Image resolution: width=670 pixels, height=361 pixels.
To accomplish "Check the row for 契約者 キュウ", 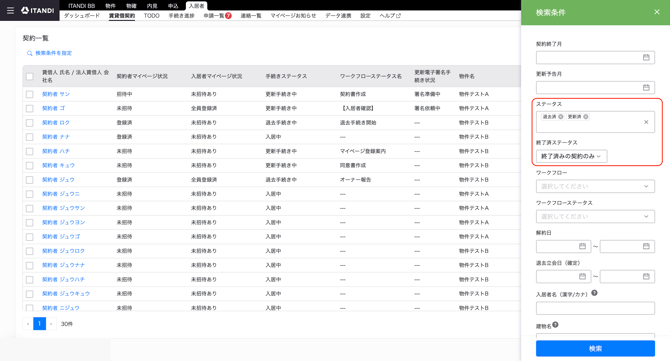I will (x=29, y=165).
